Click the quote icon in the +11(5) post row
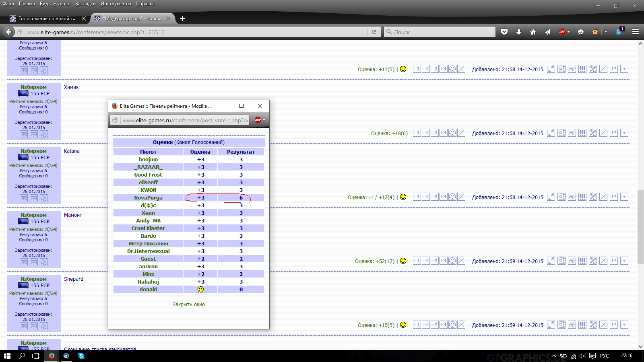This screenshot has width=644, height=362. click(551, 69)
